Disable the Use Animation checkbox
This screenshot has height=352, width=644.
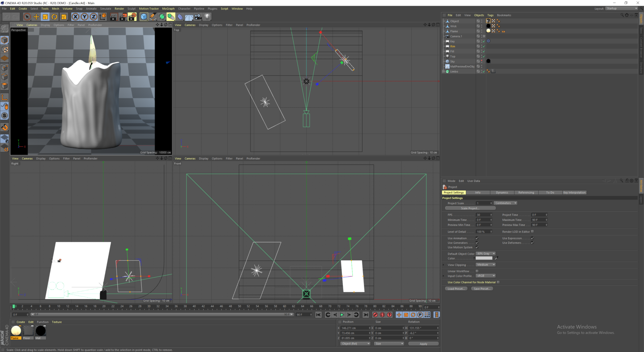pos(477,238)
